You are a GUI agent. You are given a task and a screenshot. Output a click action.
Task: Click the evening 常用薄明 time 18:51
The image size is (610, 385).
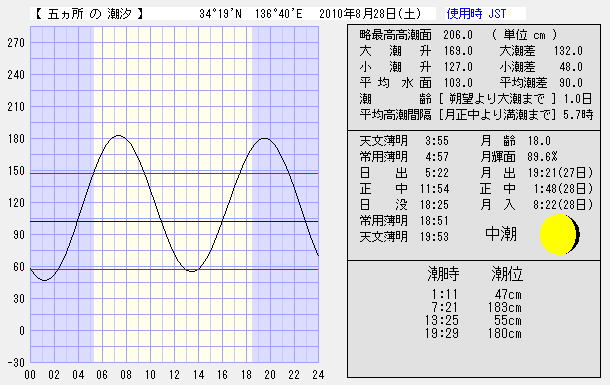coord(435,221)
